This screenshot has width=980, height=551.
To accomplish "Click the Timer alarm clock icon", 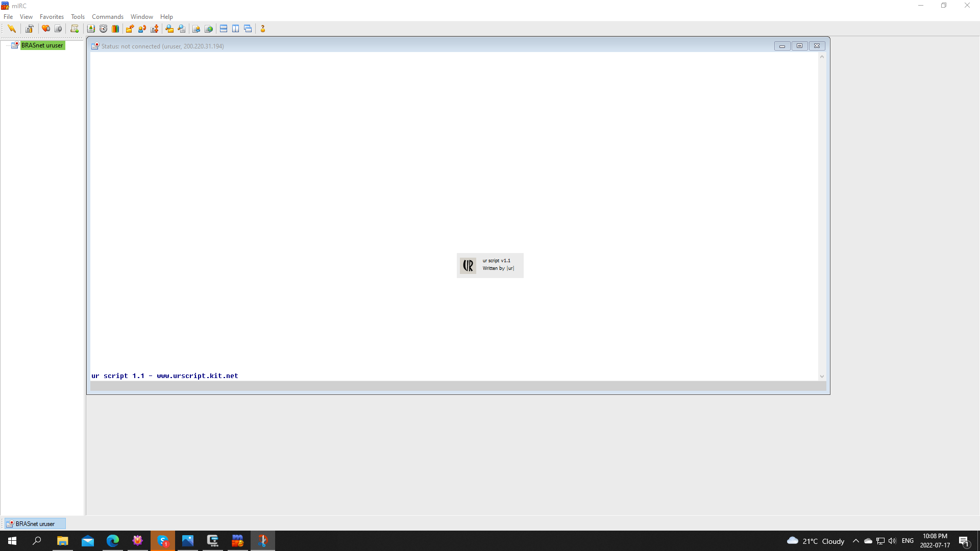I will [103, 29].
